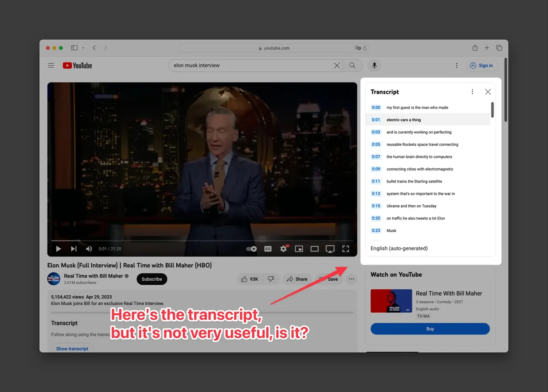
Task: Skip to the next video
Action: tap(74, 249)
